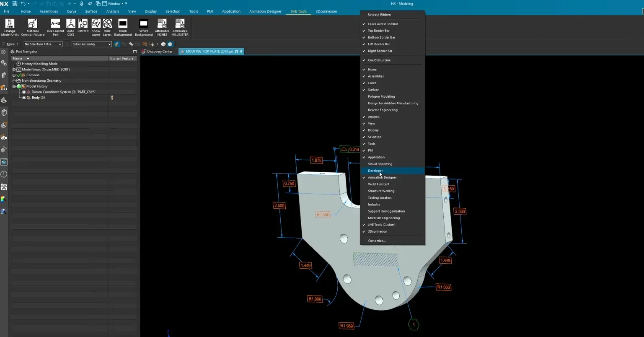The image size is (644, 337).
Task: Set the White Background swatch
Action: (144, 27)
